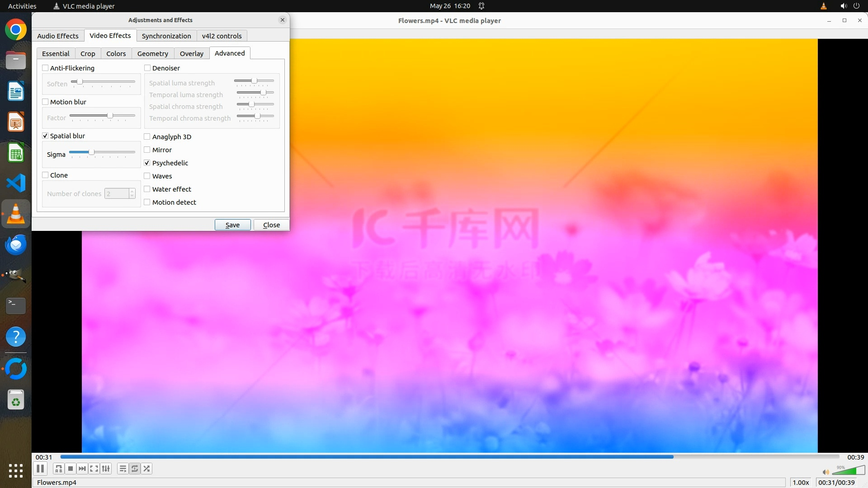Uncheck the Spatial blur checkbox
Screen dimensions: 868x488
[x=45, y=136]
